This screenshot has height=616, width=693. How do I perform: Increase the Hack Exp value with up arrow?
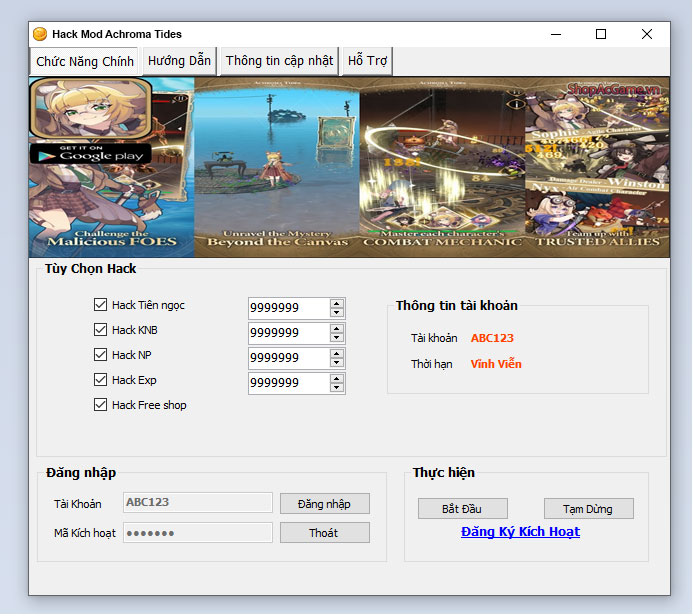tap(337, 379)
